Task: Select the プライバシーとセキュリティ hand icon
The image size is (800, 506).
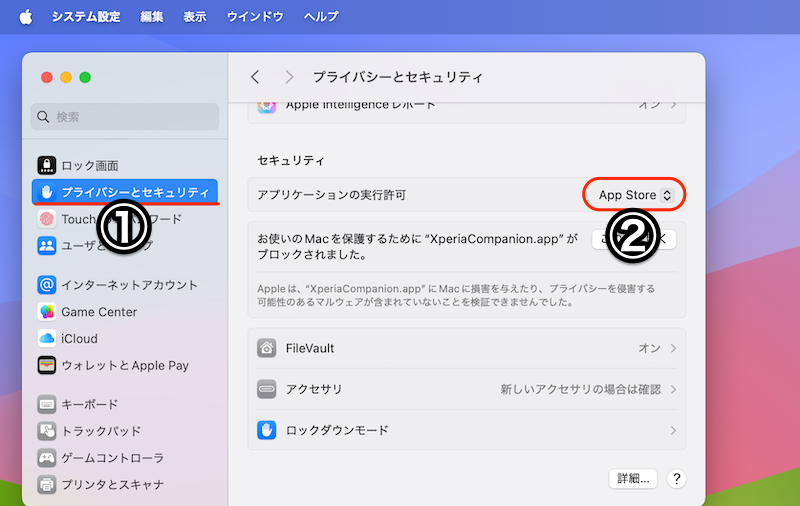Action: (x=47, y=191)
